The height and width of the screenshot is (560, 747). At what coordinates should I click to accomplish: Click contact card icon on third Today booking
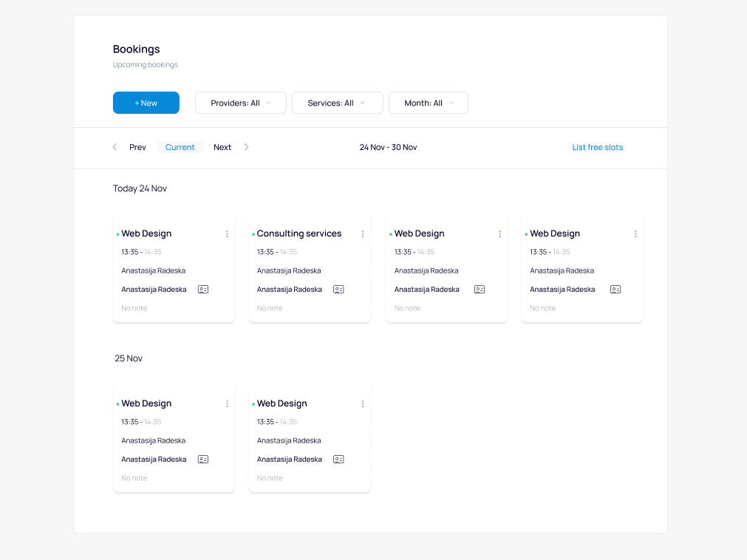(480, 290)
